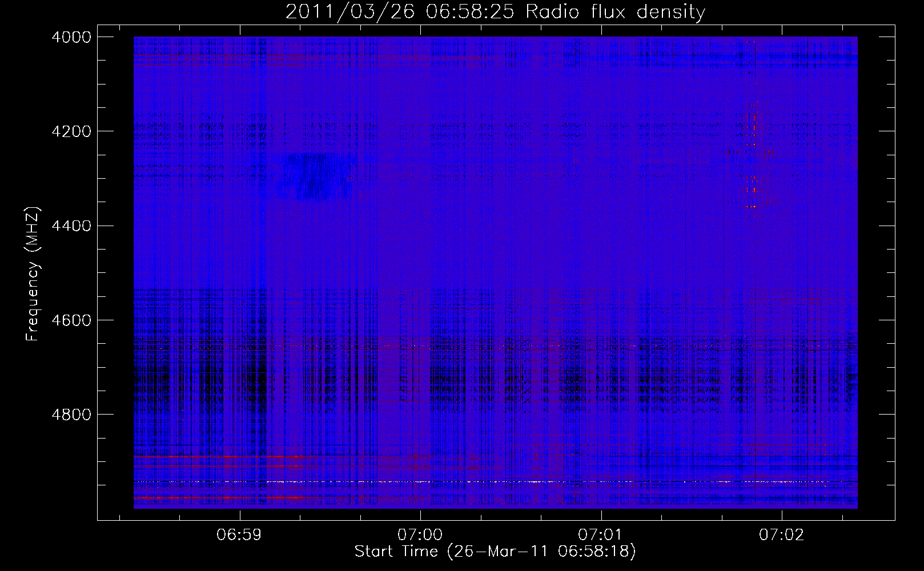Viewport: 924px width, 571px height.
Task: Click the red vertical burst feature near 07:01:50
Action: [x=752, y=154]
